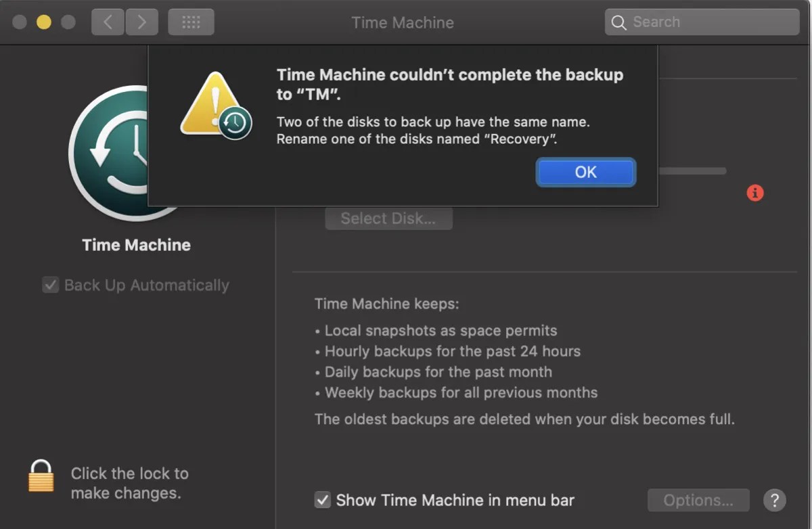Open the Options dialog
The height and width of the screenshot is (529, 812).
(x=698, y=500)
